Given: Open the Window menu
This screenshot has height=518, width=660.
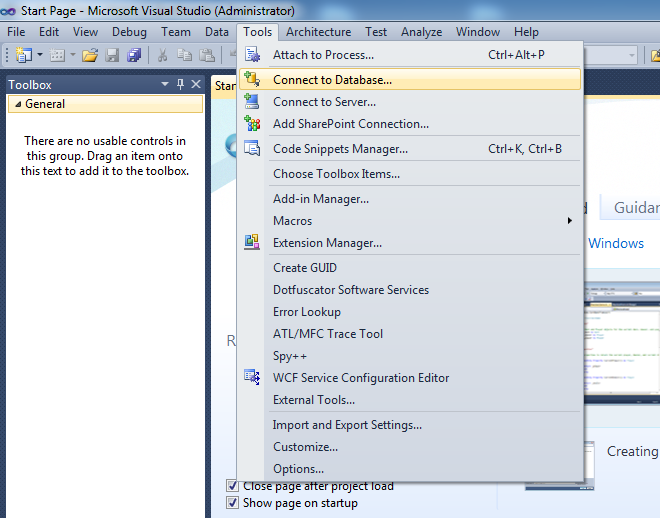Looking at the screenshot, I should pos(478,32).
